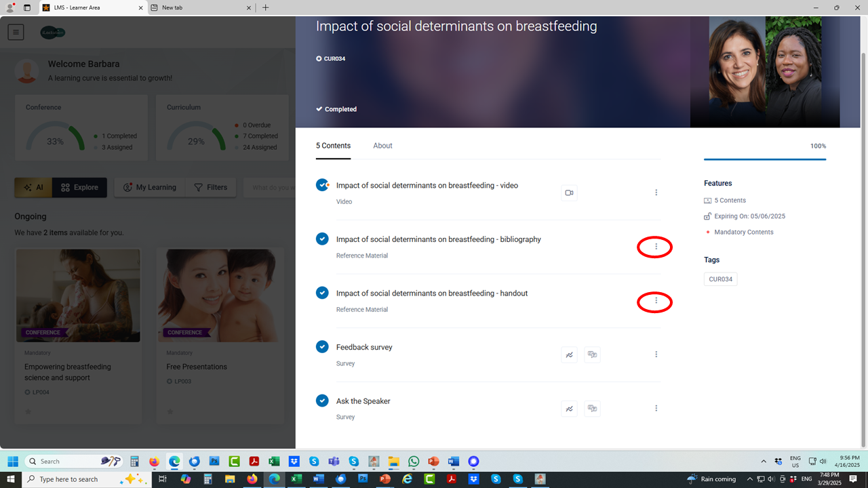
Task: Click the completed checkmark beside Feedback survey
Action: click(322, 347)
